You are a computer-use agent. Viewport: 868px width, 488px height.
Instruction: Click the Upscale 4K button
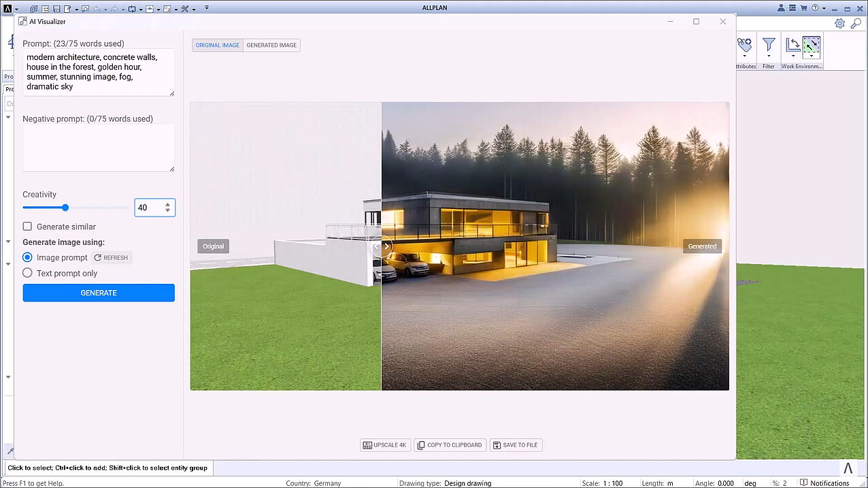[385, 445]
